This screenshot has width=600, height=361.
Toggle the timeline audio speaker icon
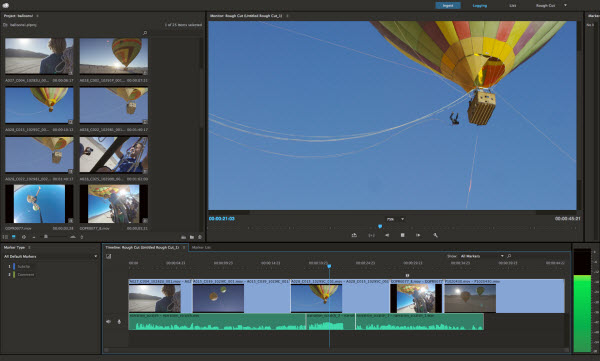(x=109, y=322)
